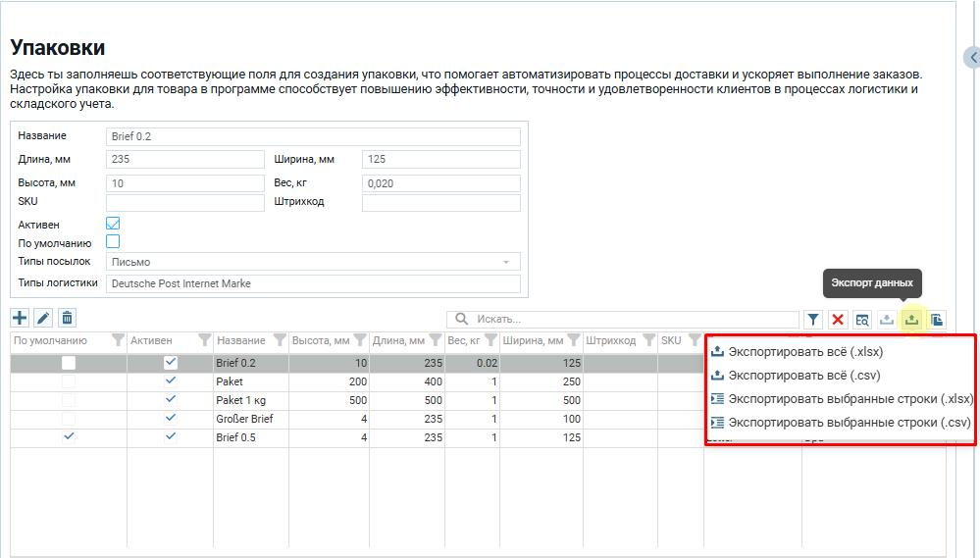Collapse the side panel with chevron arrow

972,58
